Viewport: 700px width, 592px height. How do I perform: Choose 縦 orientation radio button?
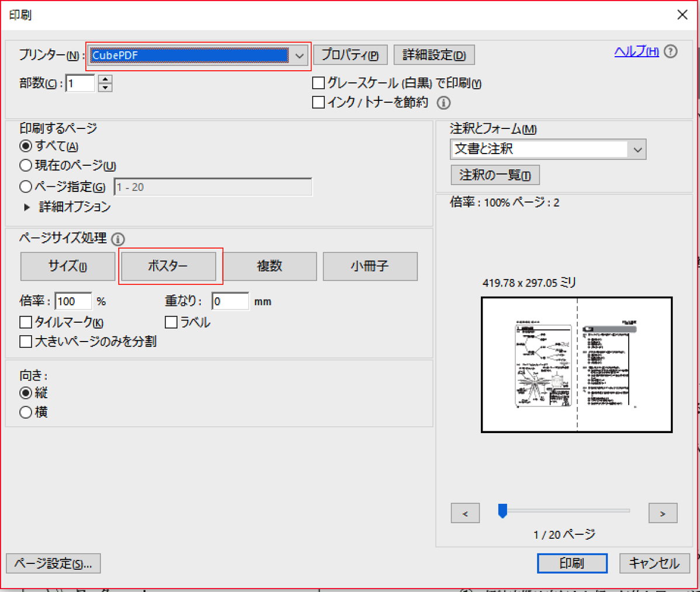point(26,393)
